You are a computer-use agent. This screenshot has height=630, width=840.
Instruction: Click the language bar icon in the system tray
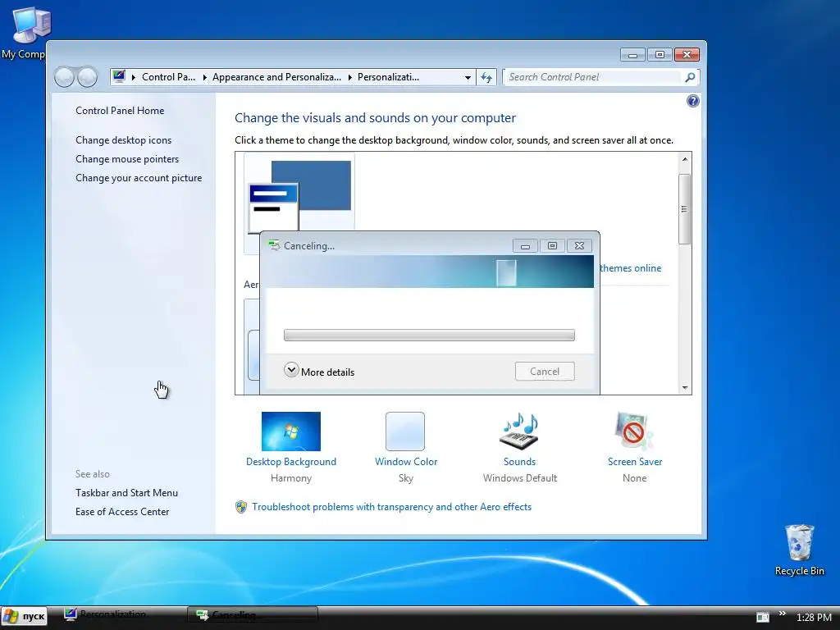click(763, 617)
